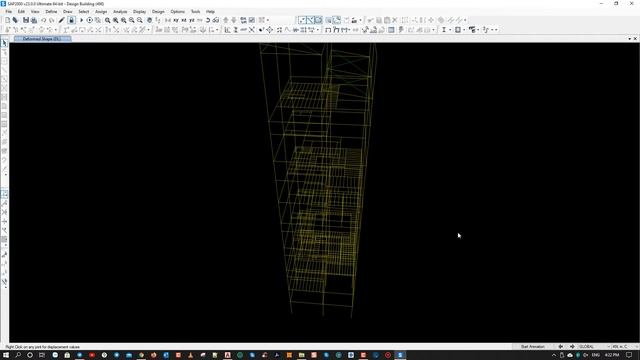Viewport: 640px width, 360px height.
Task: Open the Display menu
Action: (x=139, y=11)
